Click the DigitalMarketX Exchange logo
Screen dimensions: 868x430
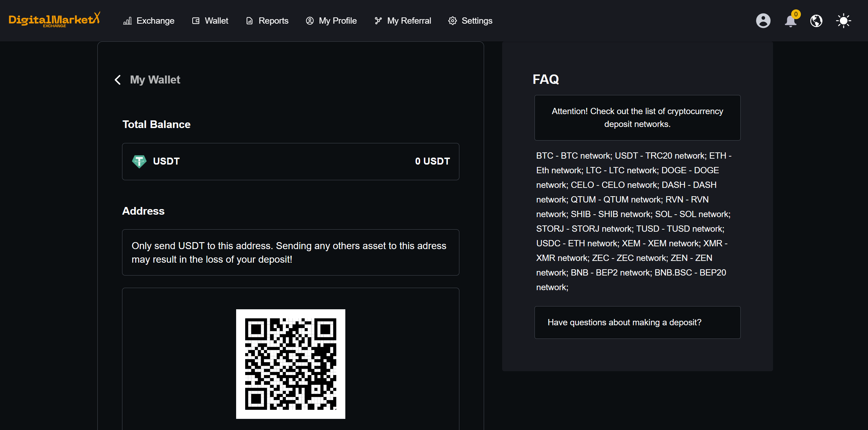(x=54, y=20)
